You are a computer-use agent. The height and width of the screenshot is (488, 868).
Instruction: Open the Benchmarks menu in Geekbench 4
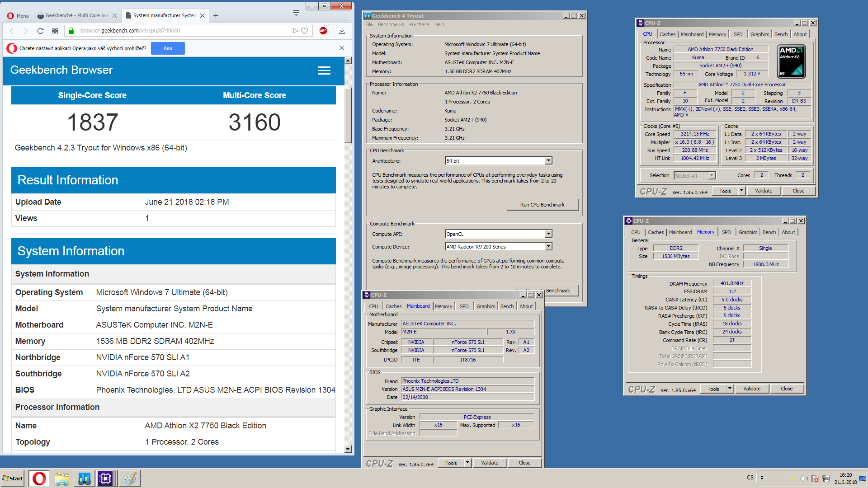(391, 24)
